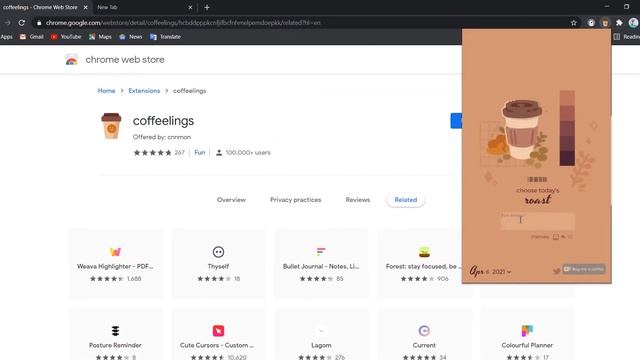Click the blue button beside the coffeelings title
This screenshot has width=640, height=360.
click(456, 121)
